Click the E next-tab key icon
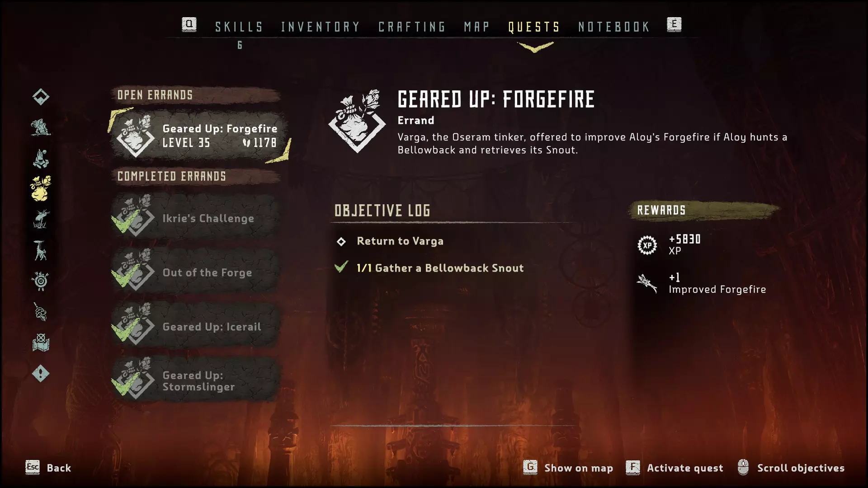868x488 pixels. coord(674,24)
